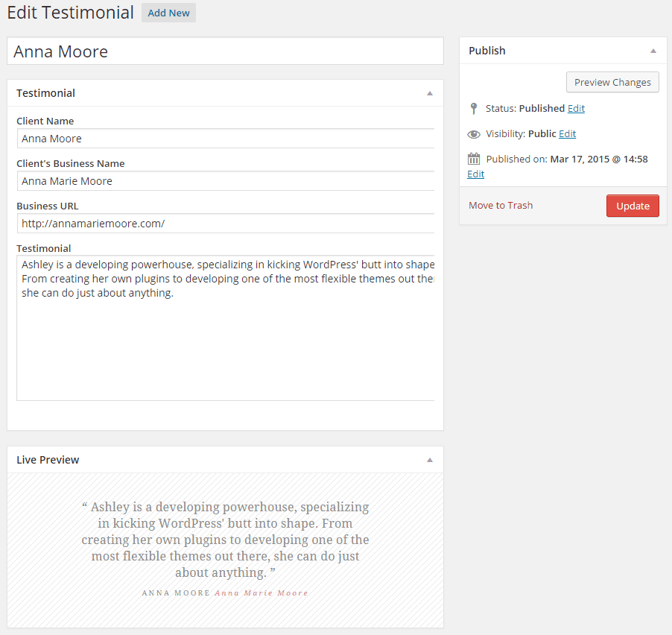Screen dimensions: 672x635
Task: Edit the published date
Action: click(x=475, y=174)
